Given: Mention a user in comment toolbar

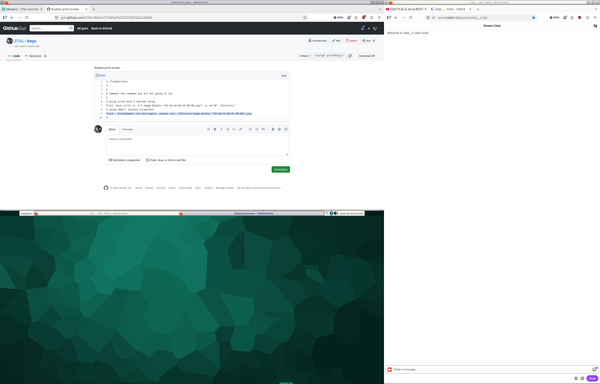Looking at the screenshot, I should pos(279,129).
